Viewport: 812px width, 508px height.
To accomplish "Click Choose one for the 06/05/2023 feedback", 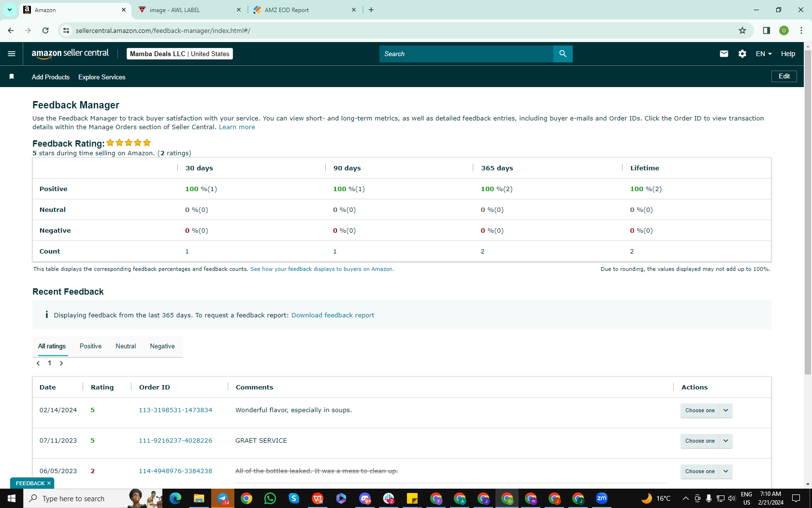I will (700, 471).
